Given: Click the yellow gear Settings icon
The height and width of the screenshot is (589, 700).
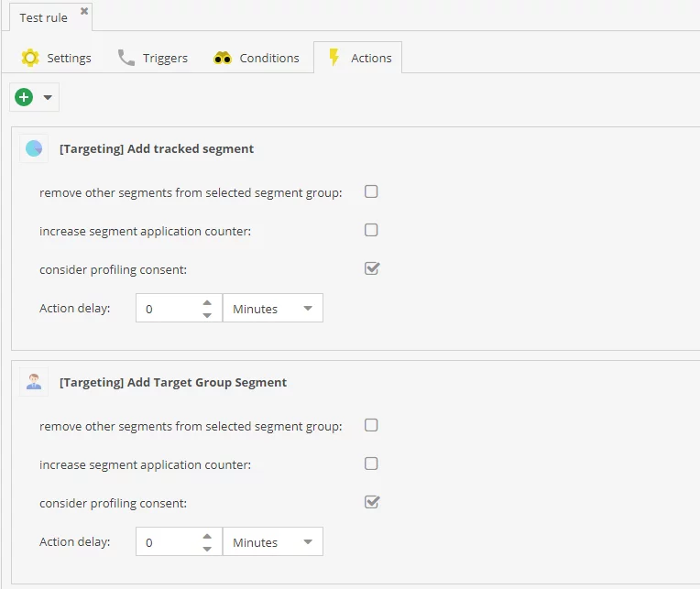Looking at the screenshot, I should (x=30, y=58).
